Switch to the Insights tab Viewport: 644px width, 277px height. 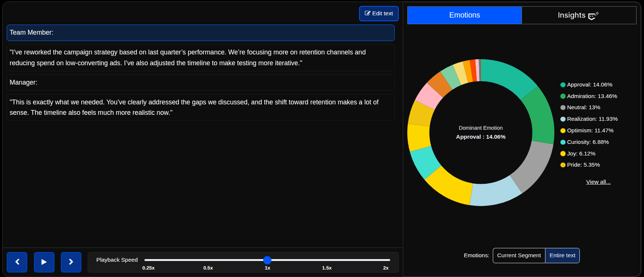coord(578,15)
